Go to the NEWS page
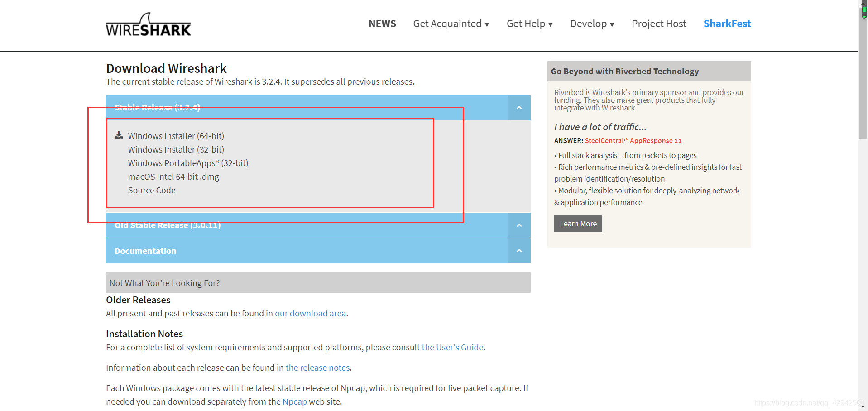Viewport: 868px width, 411px height. coord(382,24)
